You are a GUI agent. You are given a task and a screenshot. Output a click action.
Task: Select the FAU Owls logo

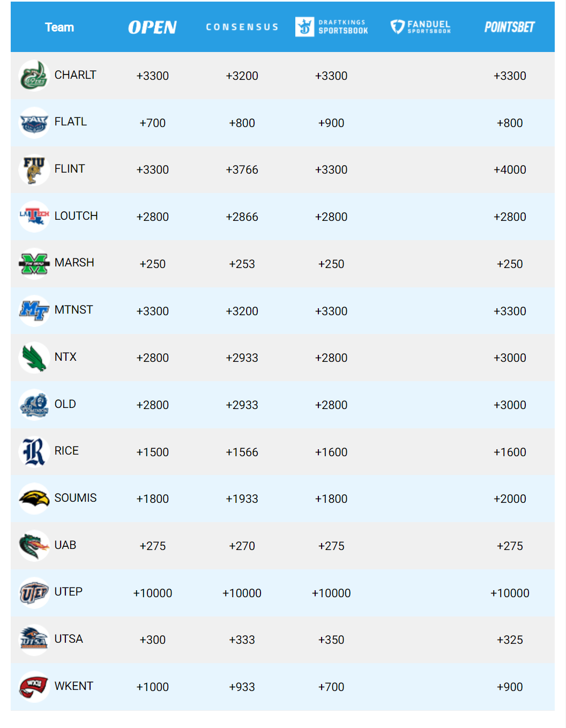coord(34,123)
